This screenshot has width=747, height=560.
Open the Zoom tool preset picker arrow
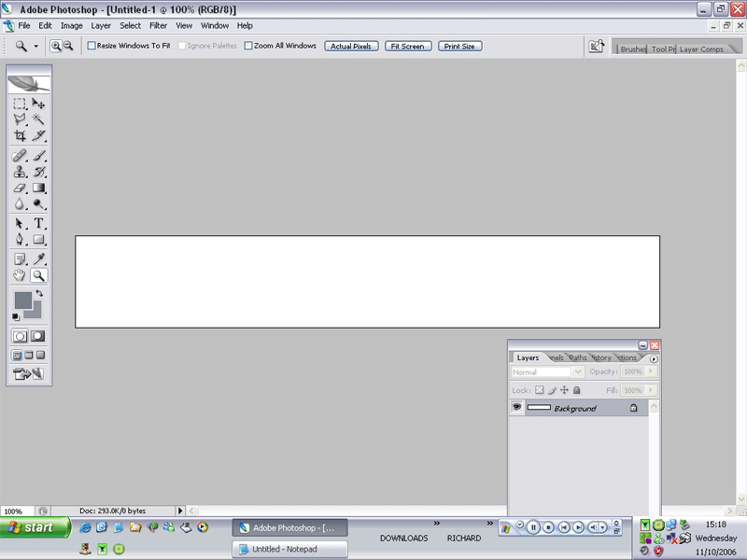click(35, 46)
